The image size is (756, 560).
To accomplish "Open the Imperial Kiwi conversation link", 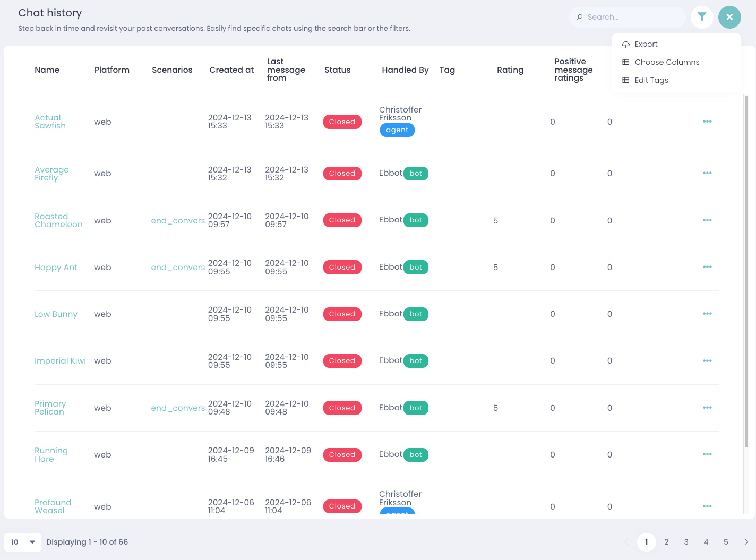I will (x=60, y=361).
